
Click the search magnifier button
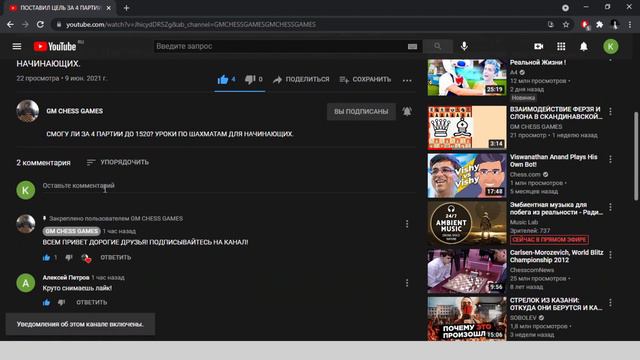438,46
